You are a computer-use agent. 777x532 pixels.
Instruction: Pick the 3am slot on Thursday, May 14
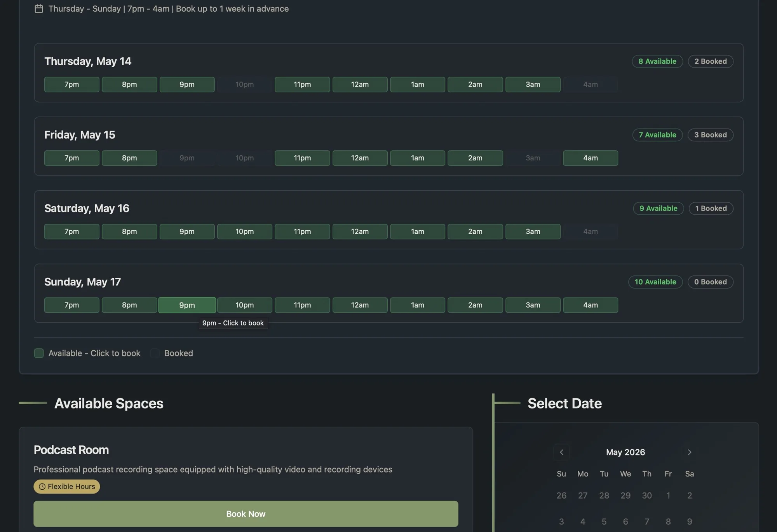(533, 84)
